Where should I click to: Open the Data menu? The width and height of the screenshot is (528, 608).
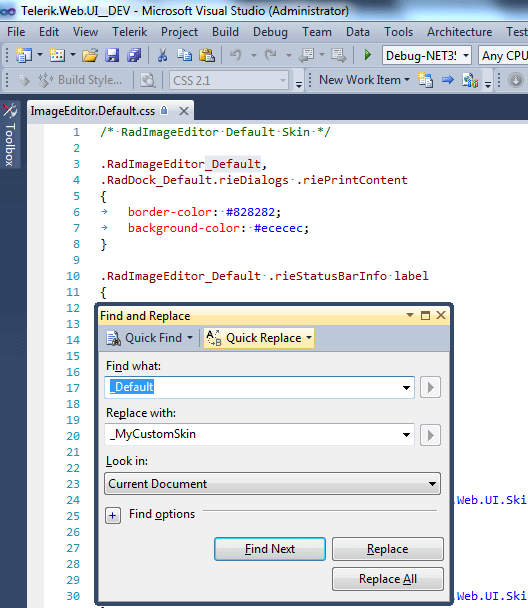(358, 32)
